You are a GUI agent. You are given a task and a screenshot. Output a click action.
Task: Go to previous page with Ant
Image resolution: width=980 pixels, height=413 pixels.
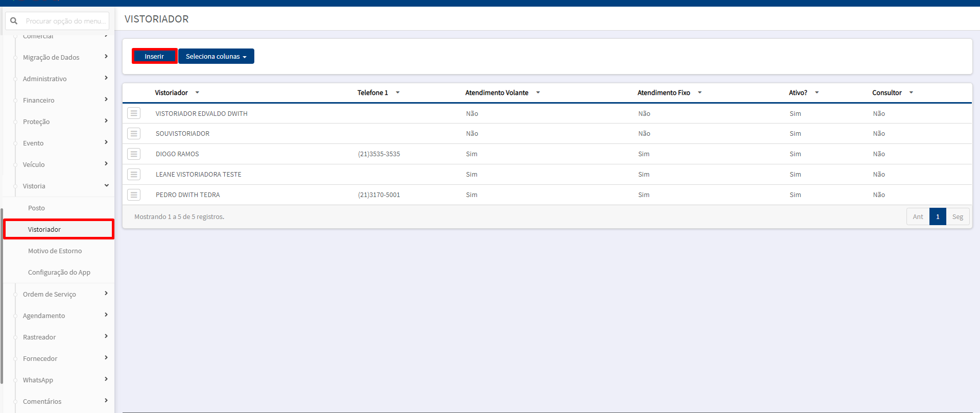click(x=918, y=216)
